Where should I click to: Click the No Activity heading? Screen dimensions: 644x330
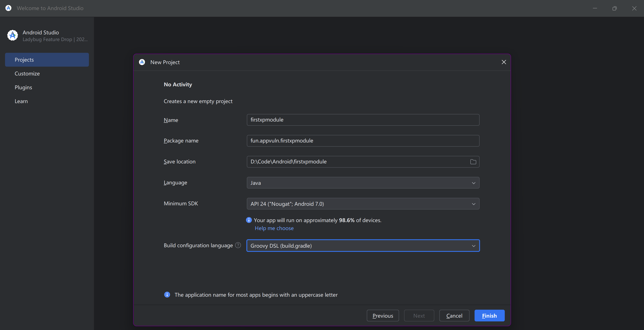178,84
